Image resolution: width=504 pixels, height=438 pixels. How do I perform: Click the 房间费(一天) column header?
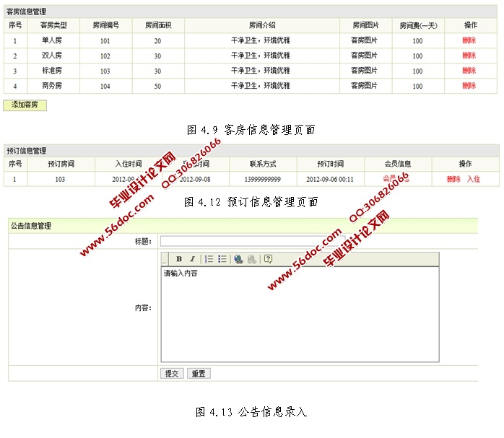[418, 26]
